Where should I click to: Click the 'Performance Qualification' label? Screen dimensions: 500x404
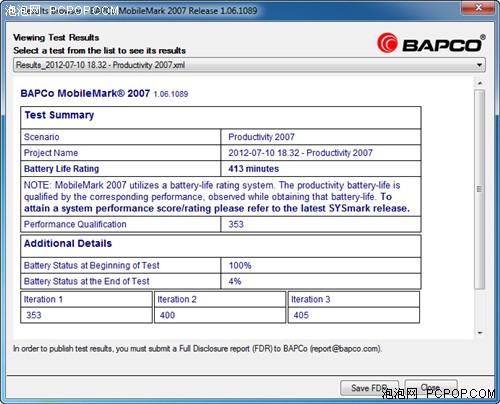(x=75, y=224)
